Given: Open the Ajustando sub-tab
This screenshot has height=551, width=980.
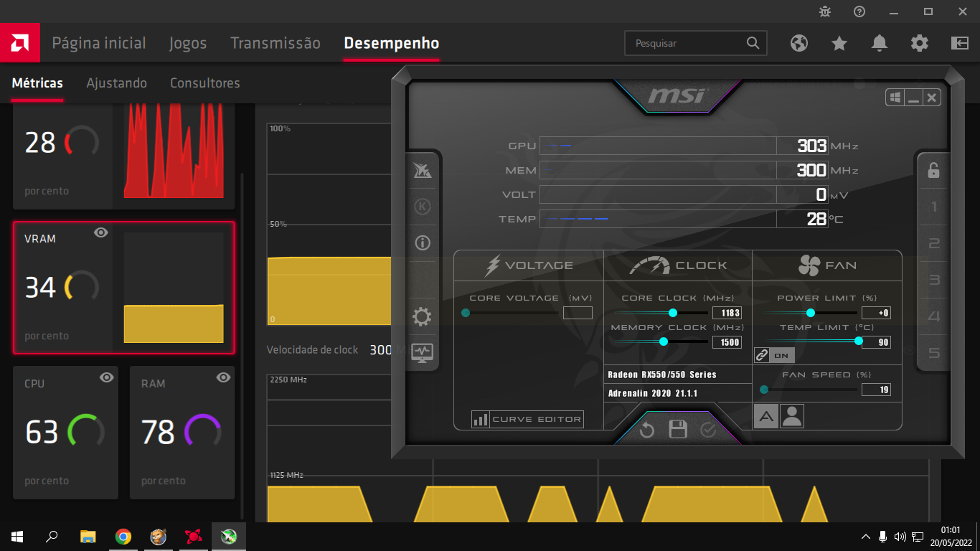Looking at the screenshot, I should click(x=117, y=83).
